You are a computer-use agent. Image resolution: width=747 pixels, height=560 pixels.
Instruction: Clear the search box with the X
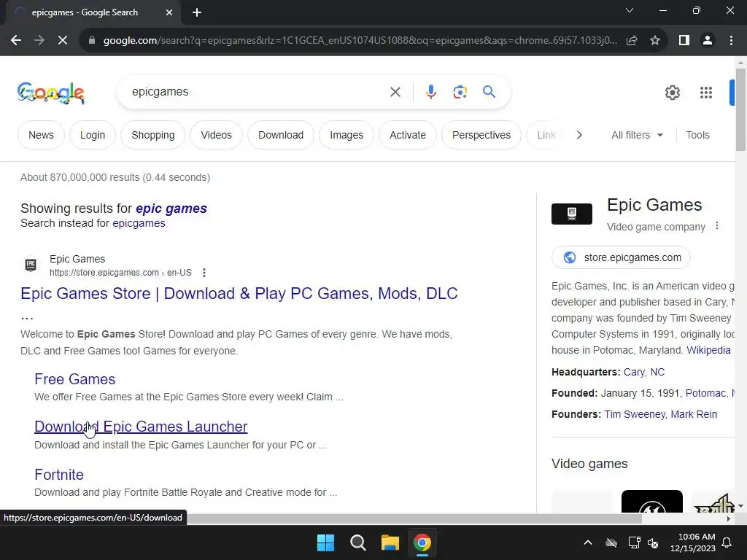[395, 92]
